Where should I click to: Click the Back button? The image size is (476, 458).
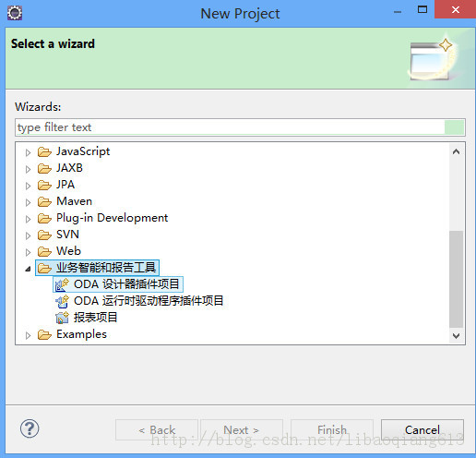click(x=157, y=429)
